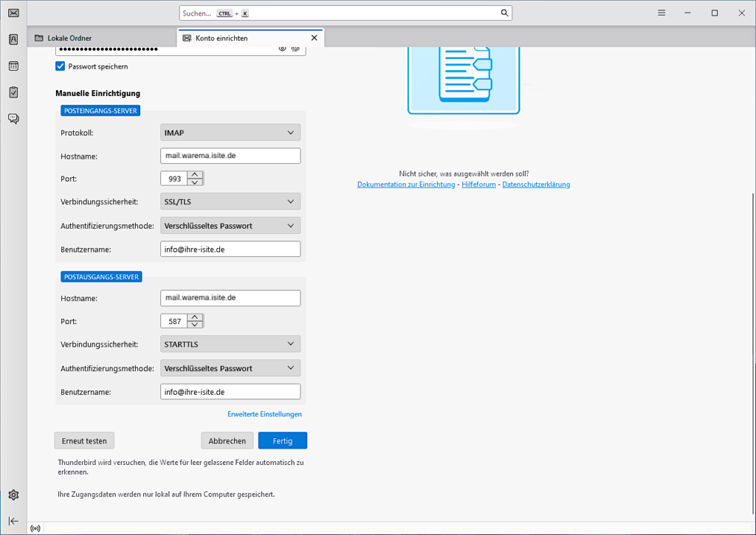
Task: Expand outgoing Verbindungssicherheit STARTTLS dropdown
Action: tap(230, 344)
